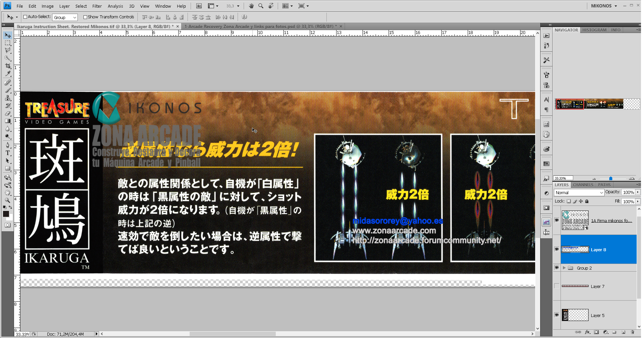644x338 pixels.
Task: Switch to the Channels tab
Action: pyautogui.click(x=583, y=185)
